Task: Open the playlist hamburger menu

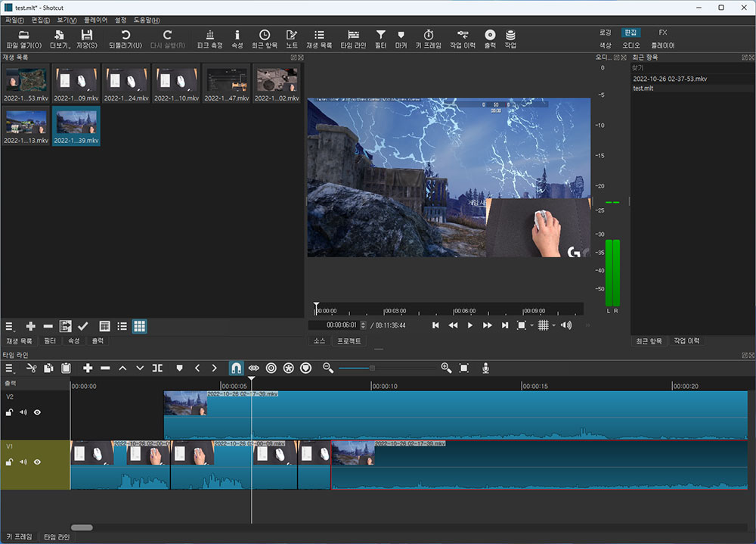Action: click(10, 327)
